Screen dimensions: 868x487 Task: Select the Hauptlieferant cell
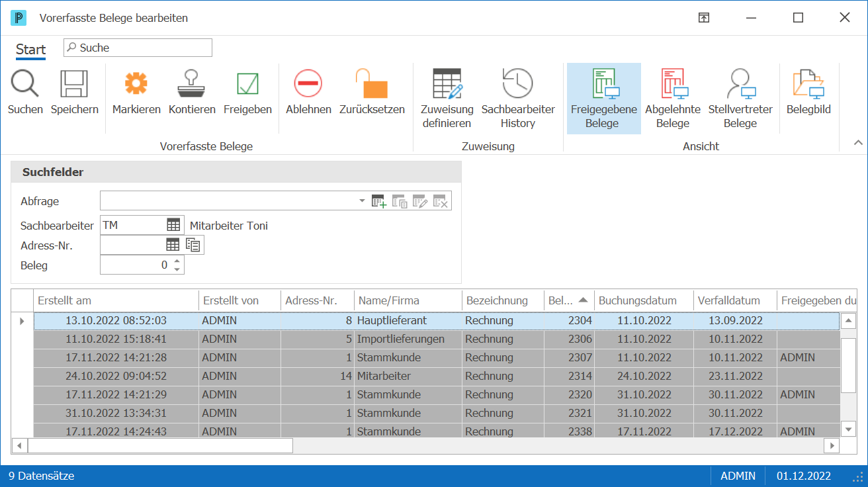pyautogui.click(x=408, y=320)
